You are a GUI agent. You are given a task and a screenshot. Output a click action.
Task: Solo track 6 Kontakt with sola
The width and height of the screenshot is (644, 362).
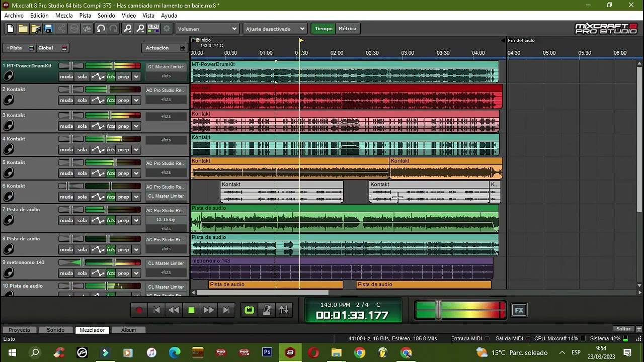[82, 197]
